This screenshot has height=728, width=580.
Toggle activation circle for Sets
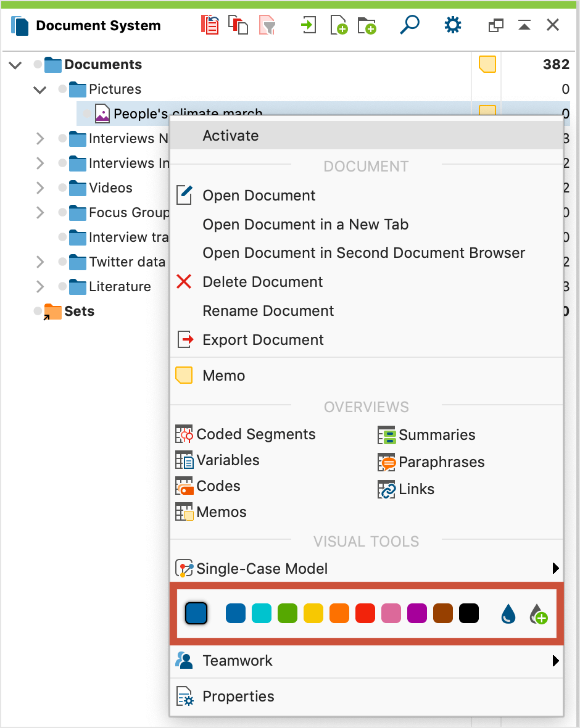38,310
